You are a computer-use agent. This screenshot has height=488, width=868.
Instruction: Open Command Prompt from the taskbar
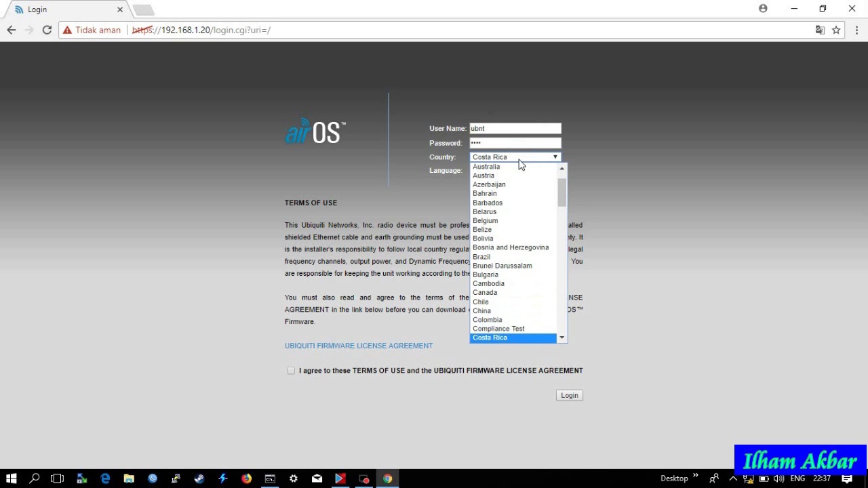tap(270, 479)
